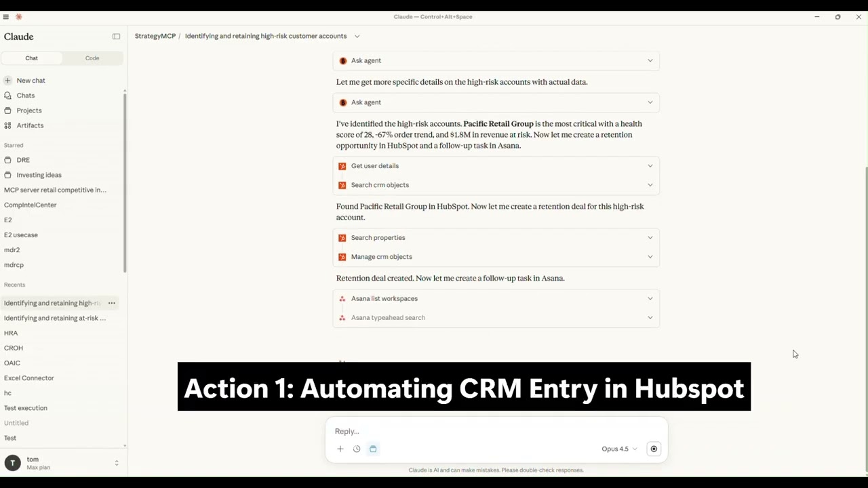Click the HubSpot icon beside Manage crm objects
The height and width of the screenshot is (488, 868).
tap(342, 257)
